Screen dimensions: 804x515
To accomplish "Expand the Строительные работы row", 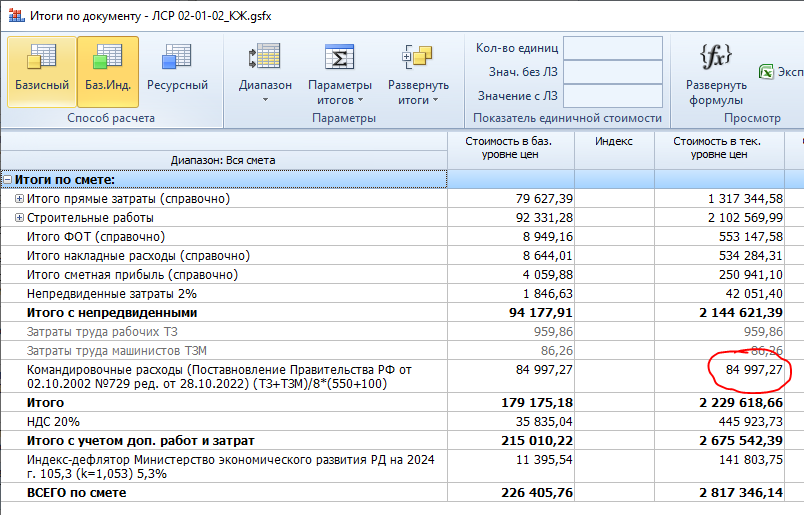I will [x=19, y=217].
